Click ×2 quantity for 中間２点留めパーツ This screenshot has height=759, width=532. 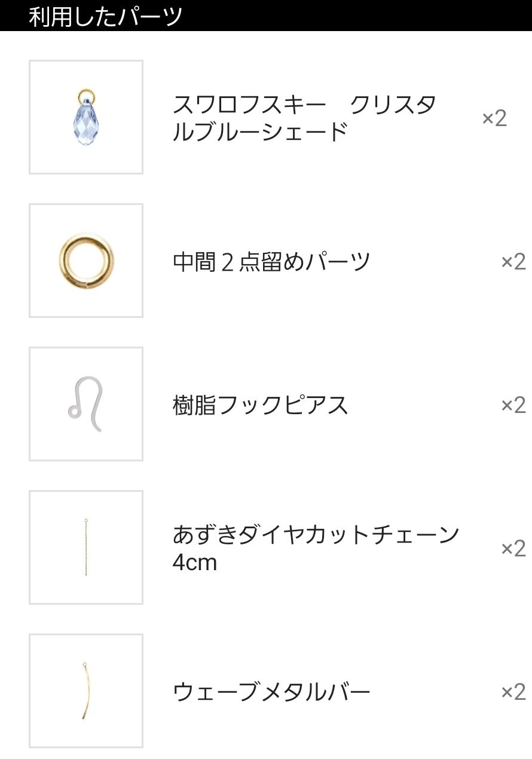click(513, 262)
